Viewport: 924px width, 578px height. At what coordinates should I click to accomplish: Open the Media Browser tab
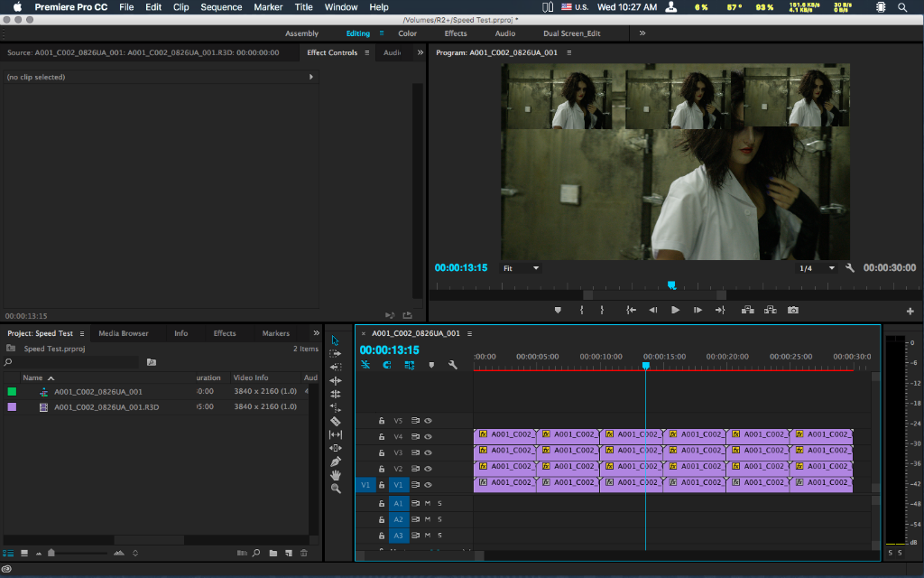(123, 333)
